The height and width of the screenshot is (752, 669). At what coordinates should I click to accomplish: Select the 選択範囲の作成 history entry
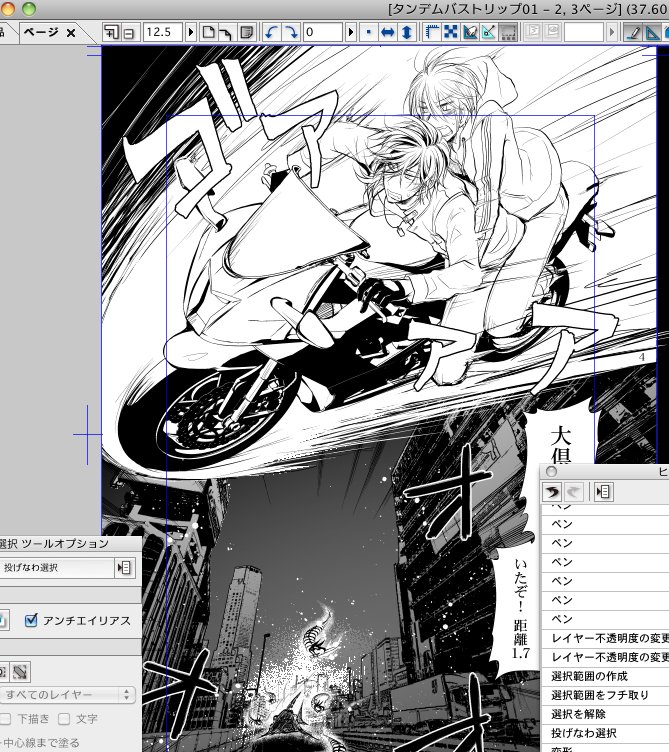tap(605, 676)
